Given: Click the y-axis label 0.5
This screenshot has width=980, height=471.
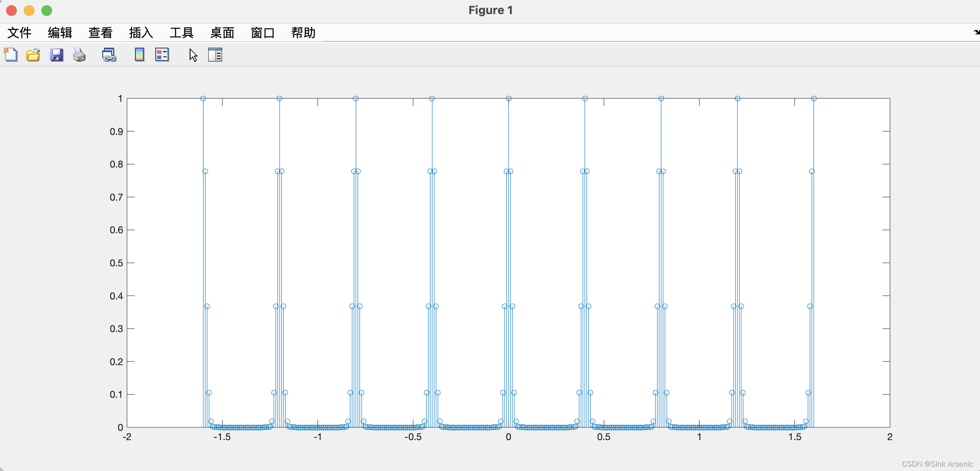Looking at the screenshot, I should pyautogui.click(x=116, y=263).
